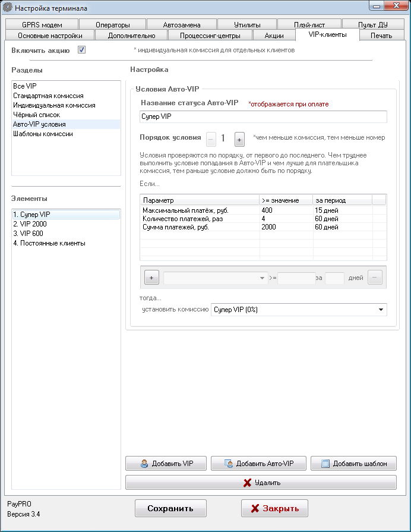
Task: Click the Добавить Авто-VIP button
Action: point(258,464)
